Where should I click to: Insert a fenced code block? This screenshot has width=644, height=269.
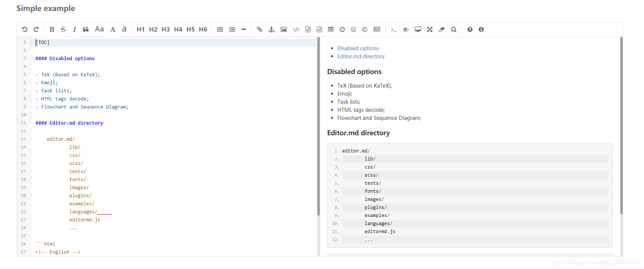[319, 29]
